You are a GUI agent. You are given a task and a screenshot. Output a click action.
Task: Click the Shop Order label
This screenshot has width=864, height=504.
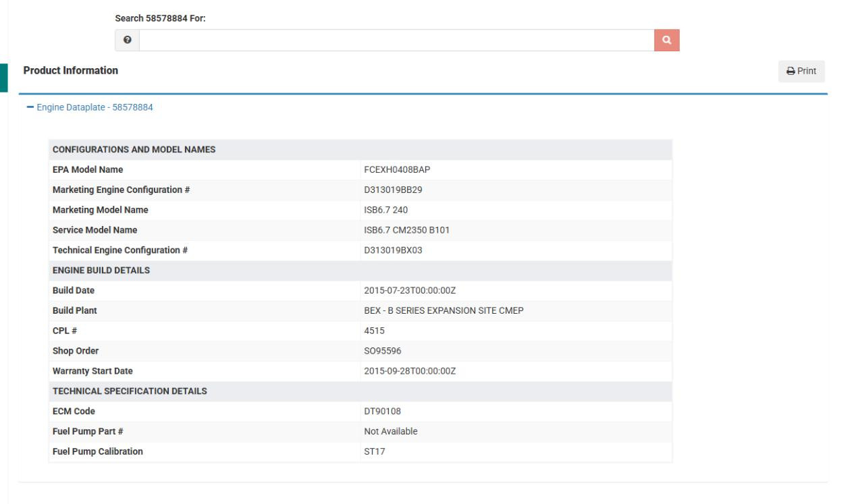[x=76, y=352]
